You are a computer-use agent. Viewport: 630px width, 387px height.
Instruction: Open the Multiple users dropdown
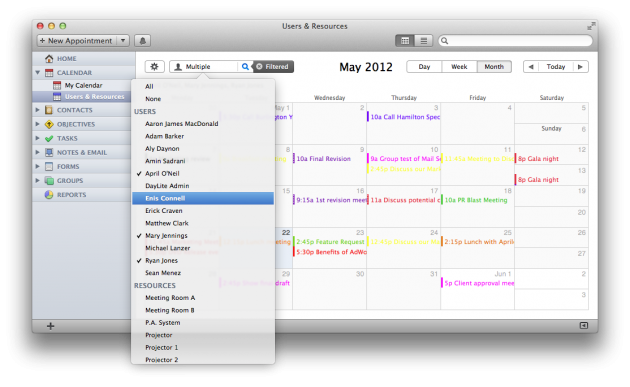(204, 67)
